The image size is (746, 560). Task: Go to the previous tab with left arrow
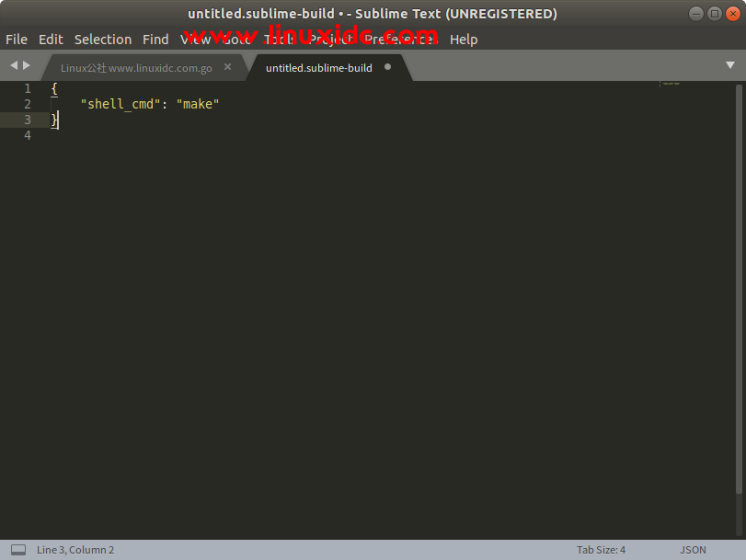(14, 65)
